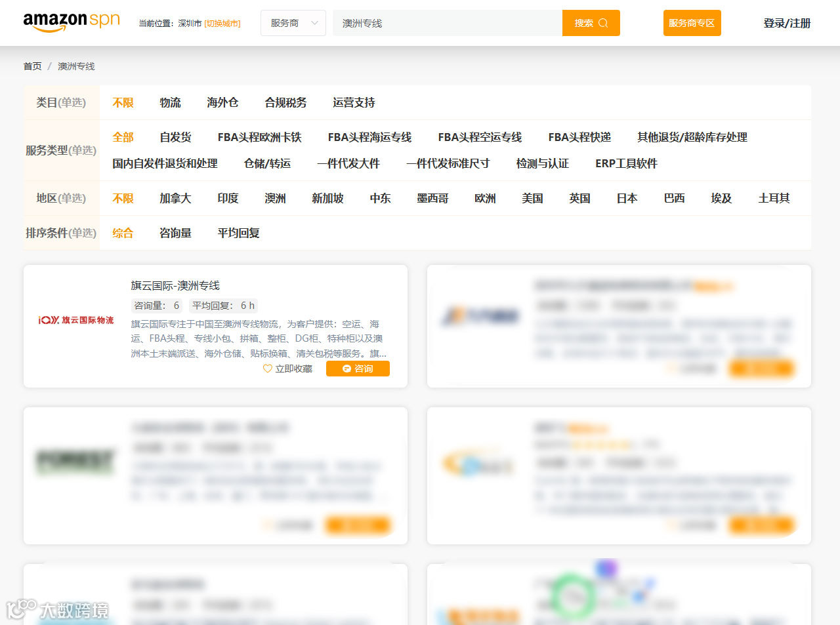Select 美国 region filter
Viewport: 840px width, 625px height.
coord(533,198)
